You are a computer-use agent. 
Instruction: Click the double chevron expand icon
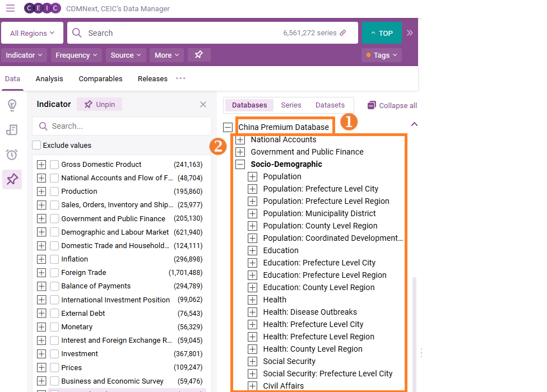pos(410,33)
